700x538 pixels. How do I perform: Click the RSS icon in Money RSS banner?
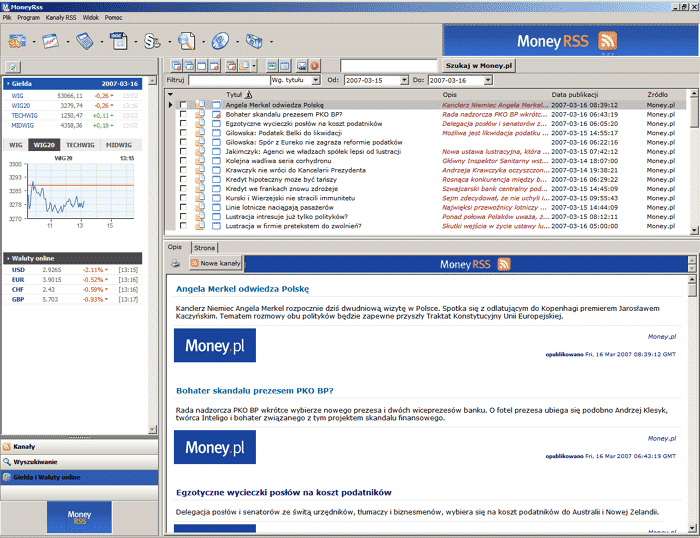click(608, 41)
